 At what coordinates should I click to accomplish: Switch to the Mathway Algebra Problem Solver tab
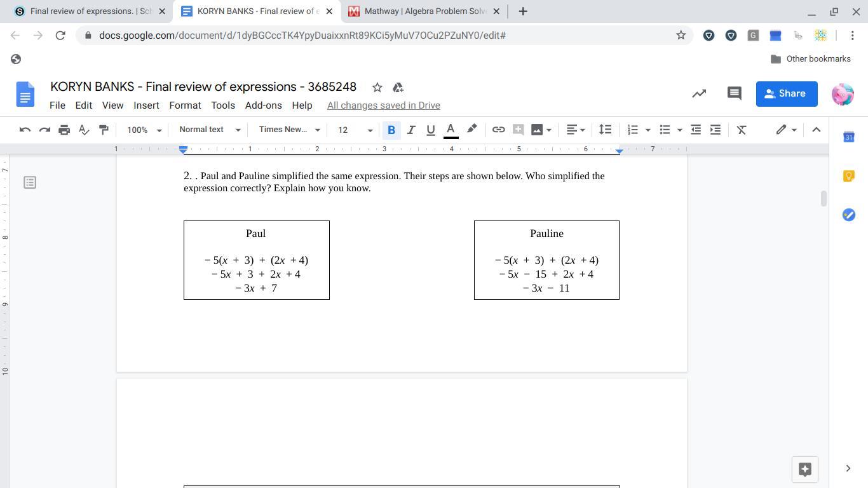[x=424, y=11]
